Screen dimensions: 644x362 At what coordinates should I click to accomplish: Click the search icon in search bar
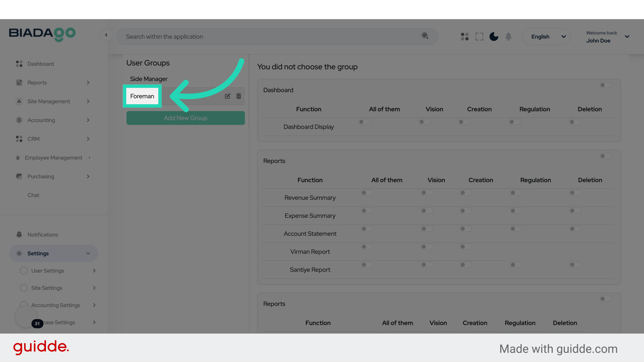(425, 36)
